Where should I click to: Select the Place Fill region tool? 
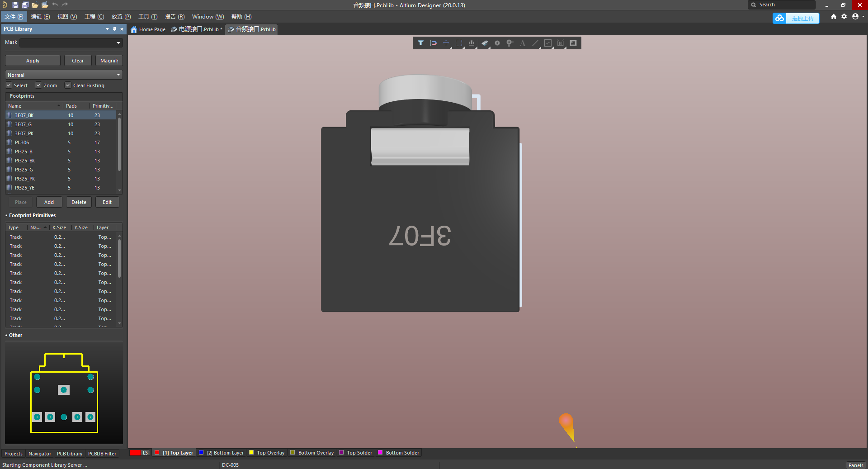pyautogui.click(x=573, y=43)
